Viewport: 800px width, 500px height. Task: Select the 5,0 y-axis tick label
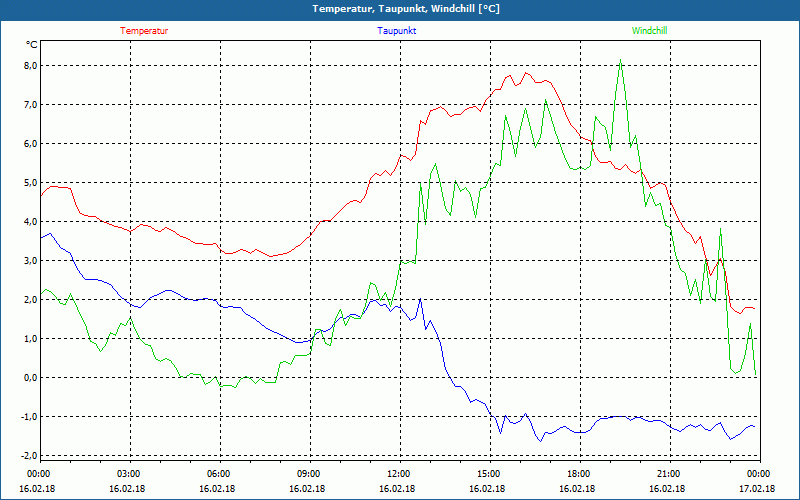tap(29, 183)
